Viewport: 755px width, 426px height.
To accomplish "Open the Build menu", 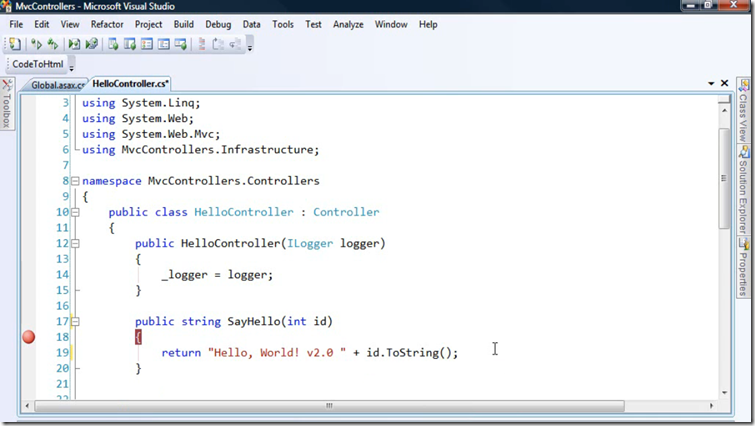I will pos(183,24).
